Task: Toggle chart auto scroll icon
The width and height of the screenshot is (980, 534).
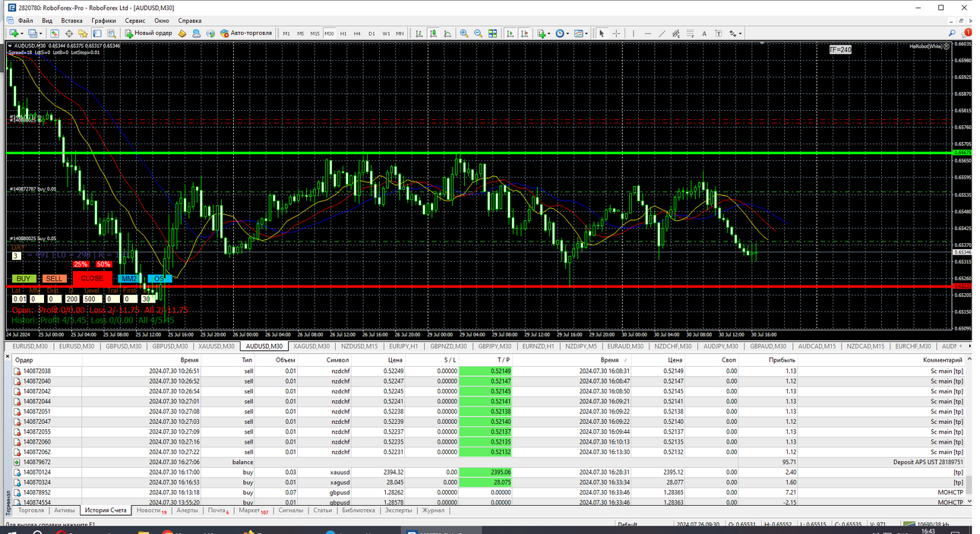Action: click(x=511, y=33)
